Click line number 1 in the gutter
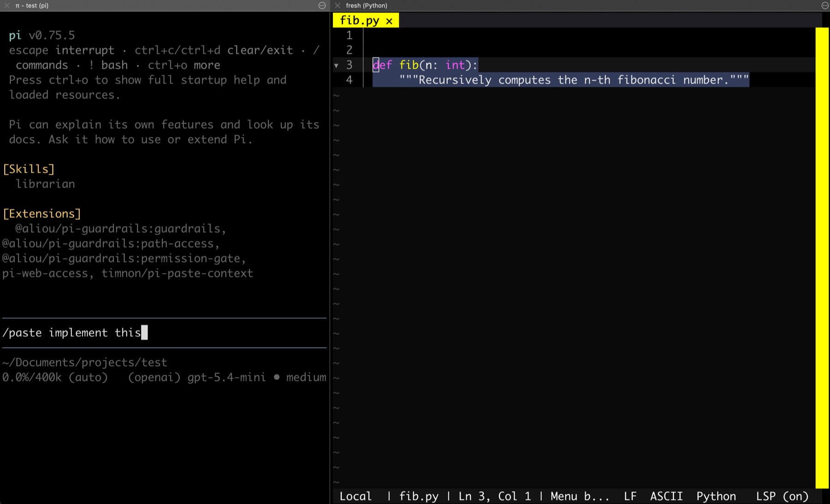Viewport: 830px width, 504px height. 349,35
